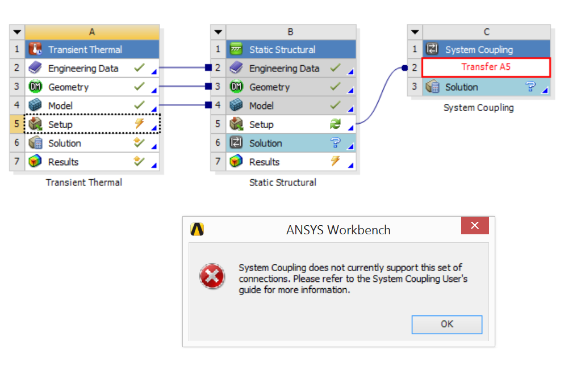Screen dimensions: 581x392
Task: Click the green checkmark on A2 Engineering Data
Action: click(x=139, y=68)
